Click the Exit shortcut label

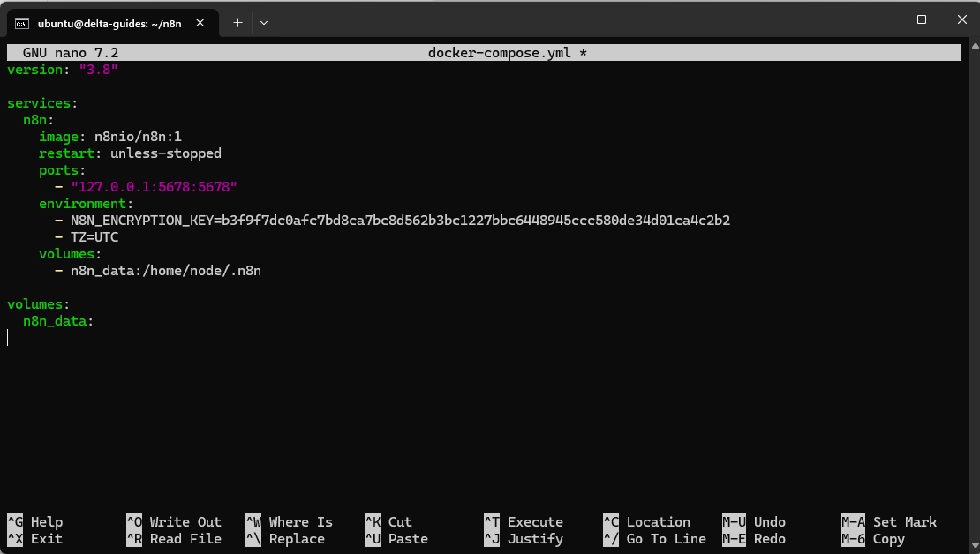click(46, 539)
